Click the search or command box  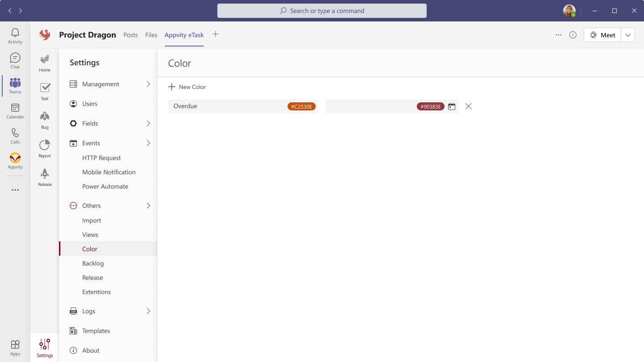(x=322, y=11)
